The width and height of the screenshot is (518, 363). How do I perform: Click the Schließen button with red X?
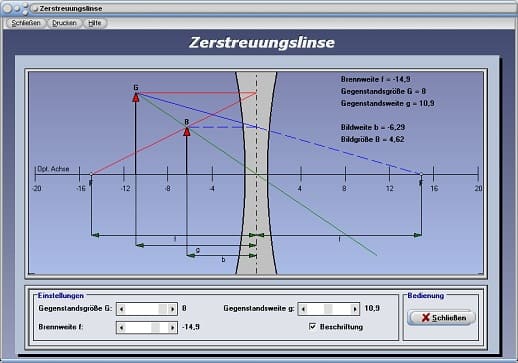click(441, 318)
